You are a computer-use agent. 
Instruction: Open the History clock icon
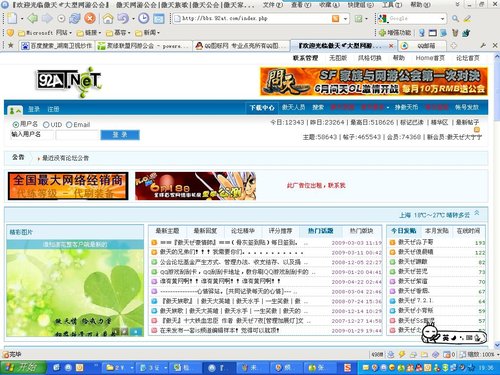pyautogui.click(x=144, y=18)
